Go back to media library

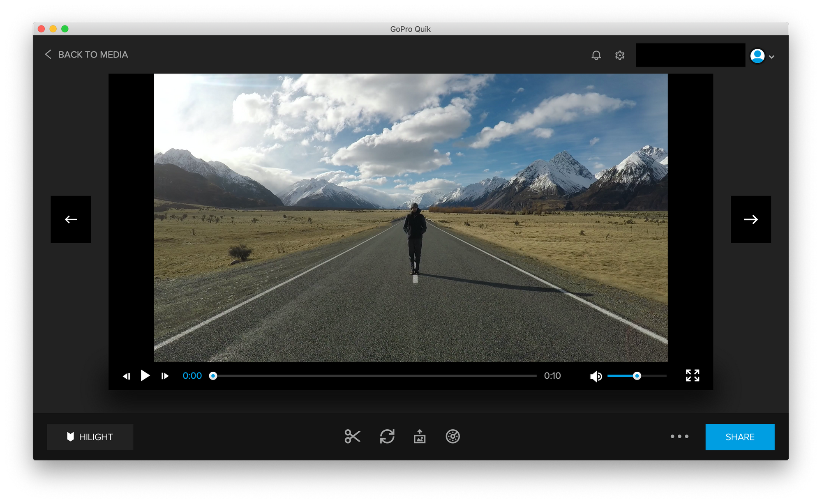(x=86, y=55)
